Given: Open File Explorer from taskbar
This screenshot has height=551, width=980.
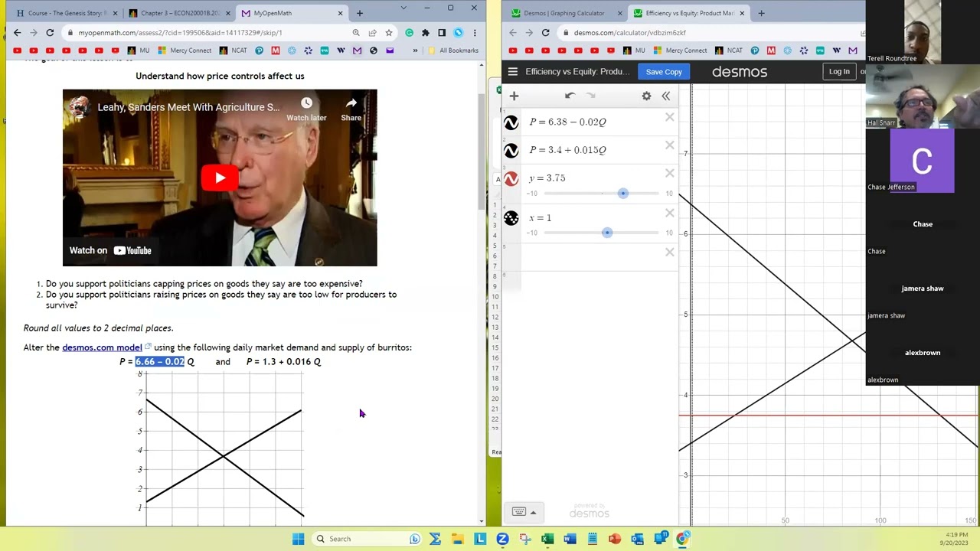Looking at the screenshot, I should click(458, 539).
